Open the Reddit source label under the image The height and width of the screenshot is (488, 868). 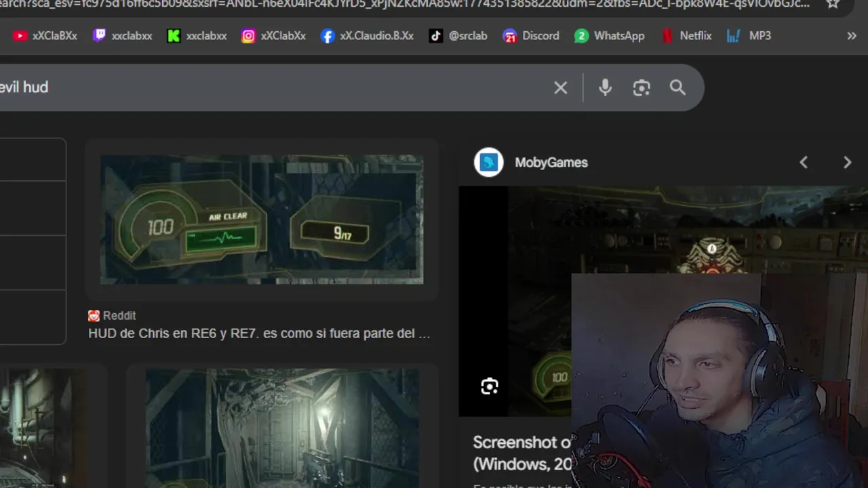click(112, 316)
